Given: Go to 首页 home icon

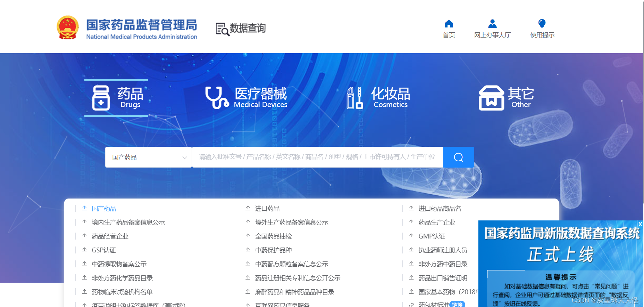Looking at the screenshot, I should (449, 24).
